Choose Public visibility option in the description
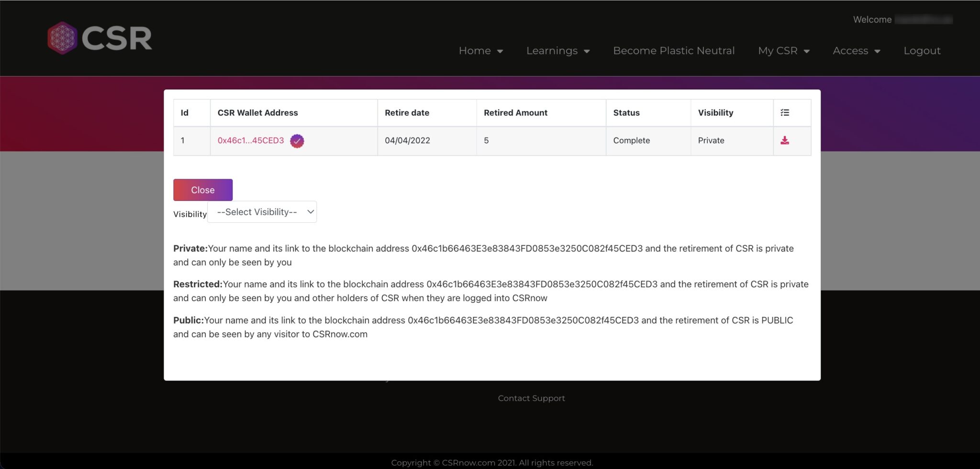The height and width of the screenshot is (469, 980). click(188, 320)
